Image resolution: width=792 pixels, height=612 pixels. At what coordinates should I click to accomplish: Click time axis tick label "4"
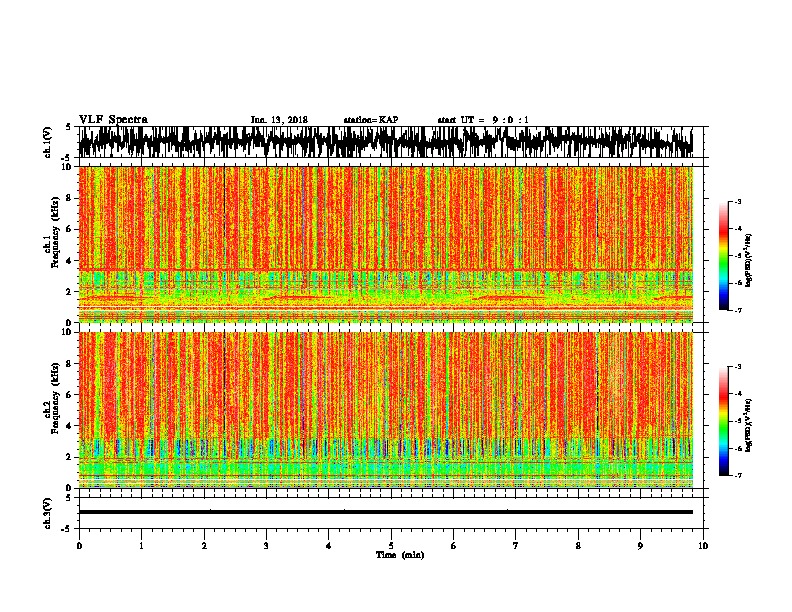coord(329,546)
